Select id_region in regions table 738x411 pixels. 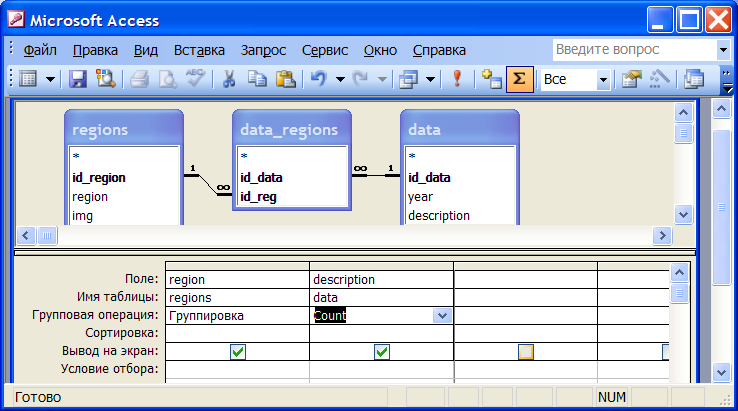click(99, 177)
